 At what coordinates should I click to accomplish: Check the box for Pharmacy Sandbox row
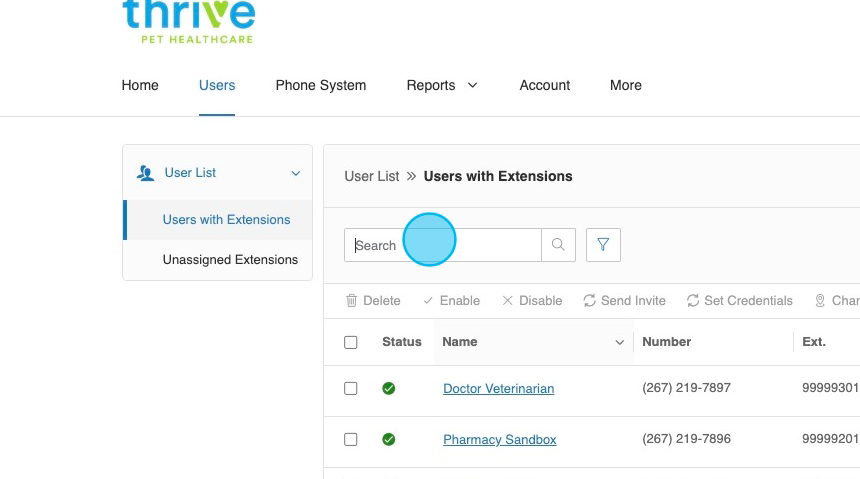pyautogui.click(x=351, y=440)
